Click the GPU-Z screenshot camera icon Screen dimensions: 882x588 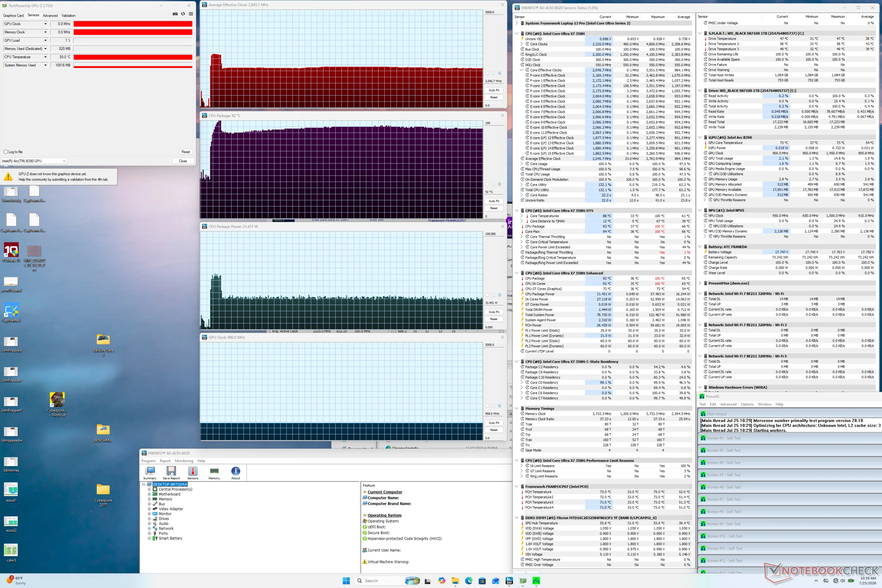[x=175, y=14]
